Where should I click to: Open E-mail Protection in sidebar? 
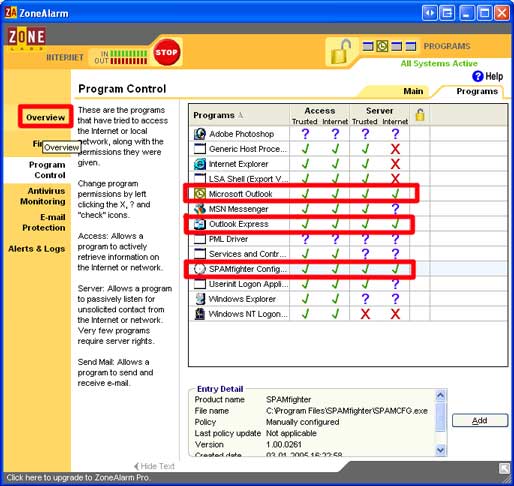coord(44,222)
